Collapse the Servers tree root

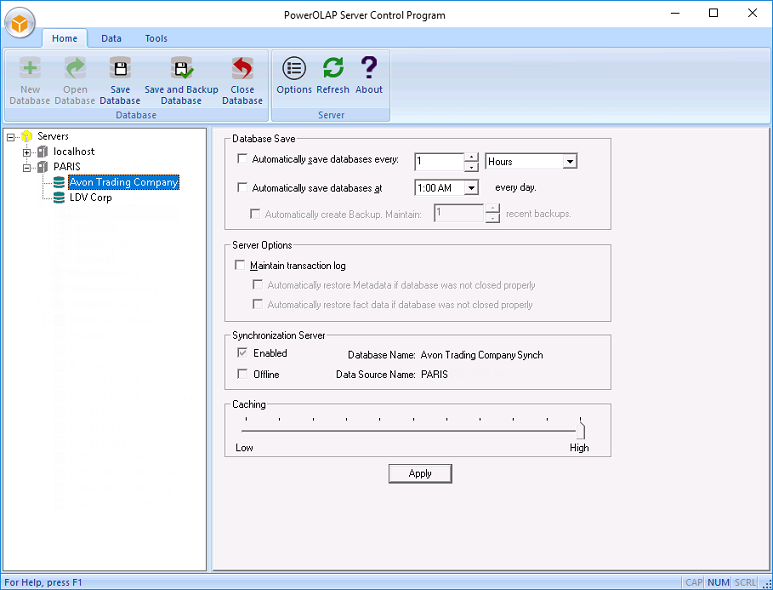click(11, 137)
